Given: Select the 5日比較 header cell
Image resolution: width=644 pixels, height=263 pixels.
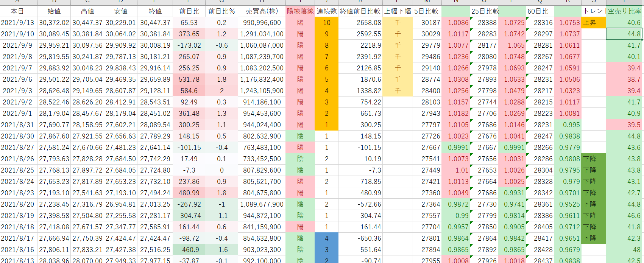Looking at the screenshot, I should click(427, 11).
